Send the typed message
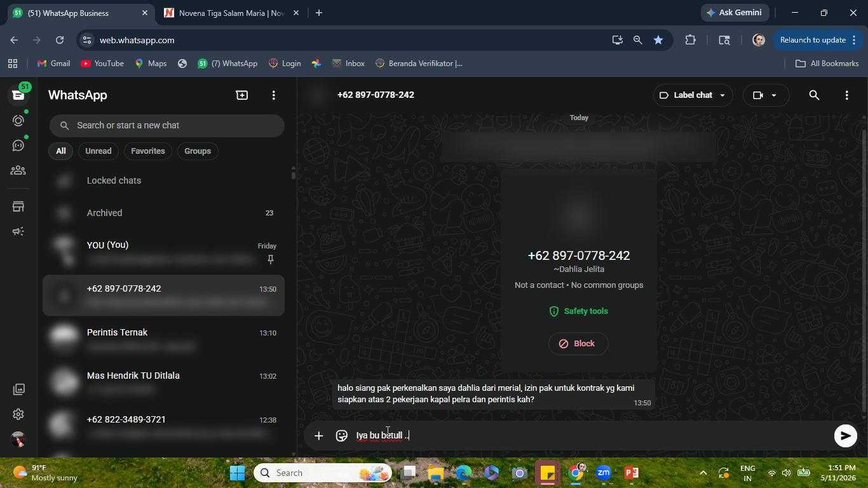The image size is (868, 488). pos(845,435)
